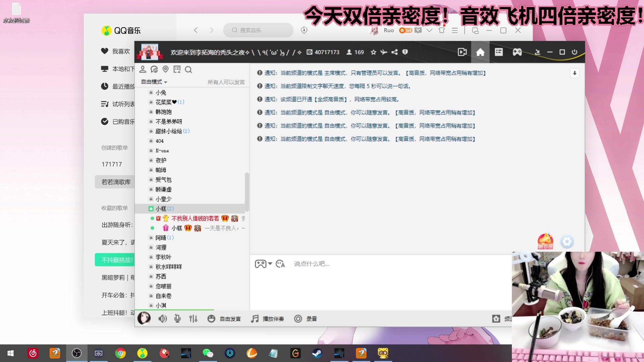The image size is (644, 362).
Task: Open the game controller panel in the top bar
Action: click(x=517, y=52)
